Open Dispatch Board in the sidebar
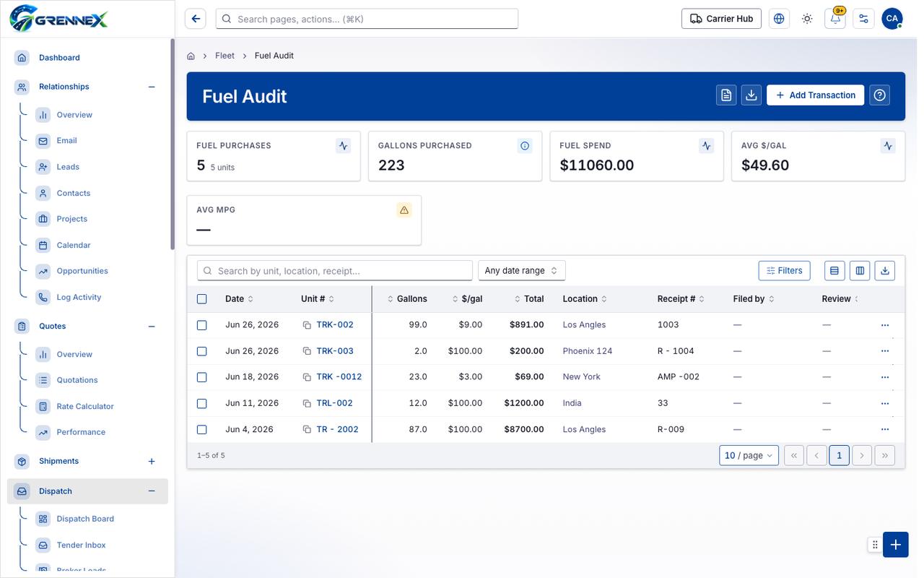The height and width of the screenshot is (578, 924). (x=85, y=519)
